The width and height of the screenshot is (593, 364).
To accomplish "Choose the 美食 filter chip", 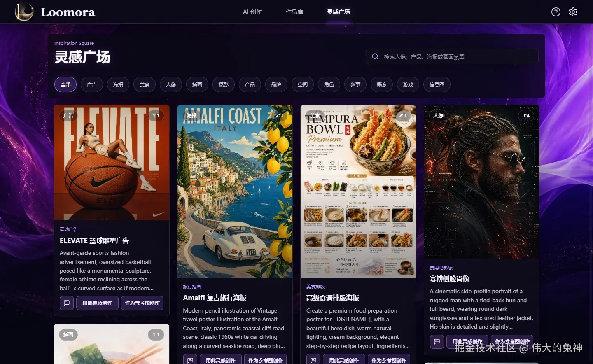I will coord(145,84).
